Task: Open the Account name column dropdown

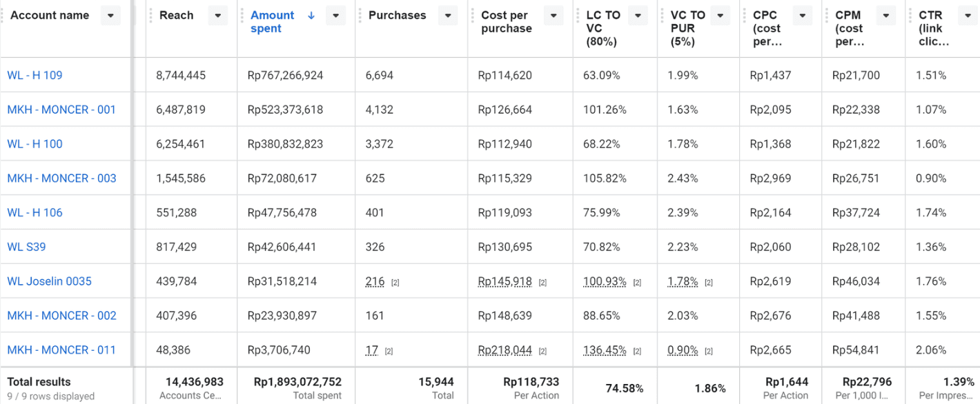Action: 110,15
